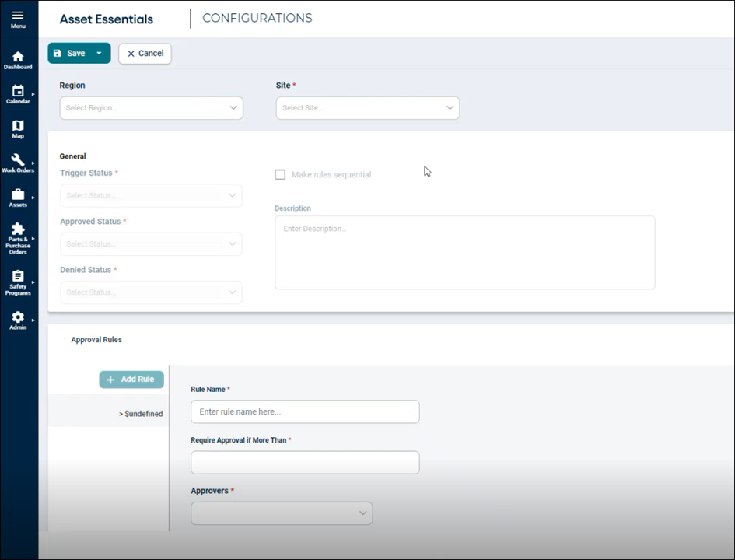735x560 pixels.
Task: Click the Cancel button
Action: [x=145, y=54]
